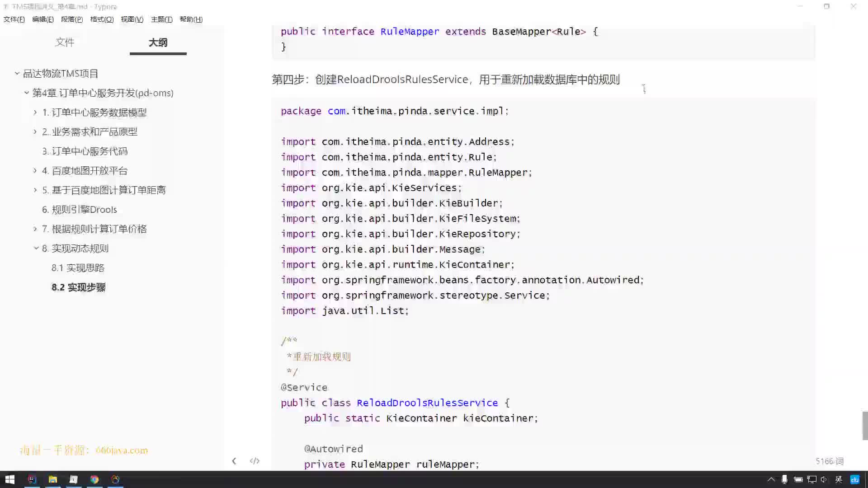Expand 4. 百度地图开放平台 section

pyautogui.click(x=35, y=170)
